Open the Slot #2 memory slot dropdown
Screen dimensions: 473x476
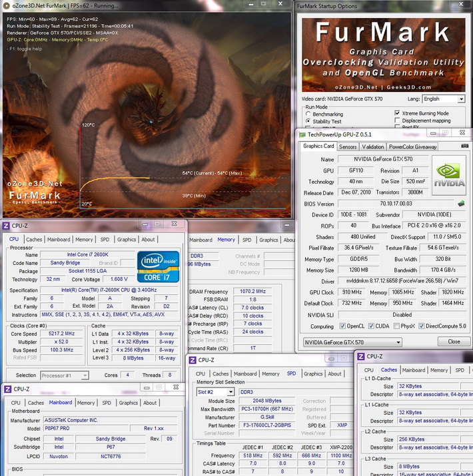tap(215, 392)
